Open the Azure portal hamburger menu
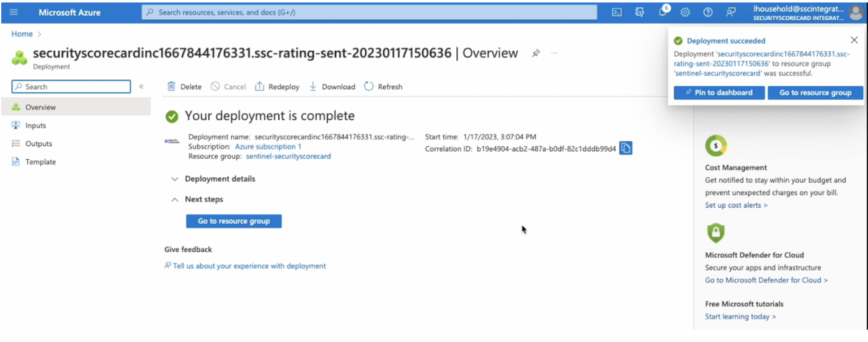Viewport: 868px width, 342px height. (14, 12)
